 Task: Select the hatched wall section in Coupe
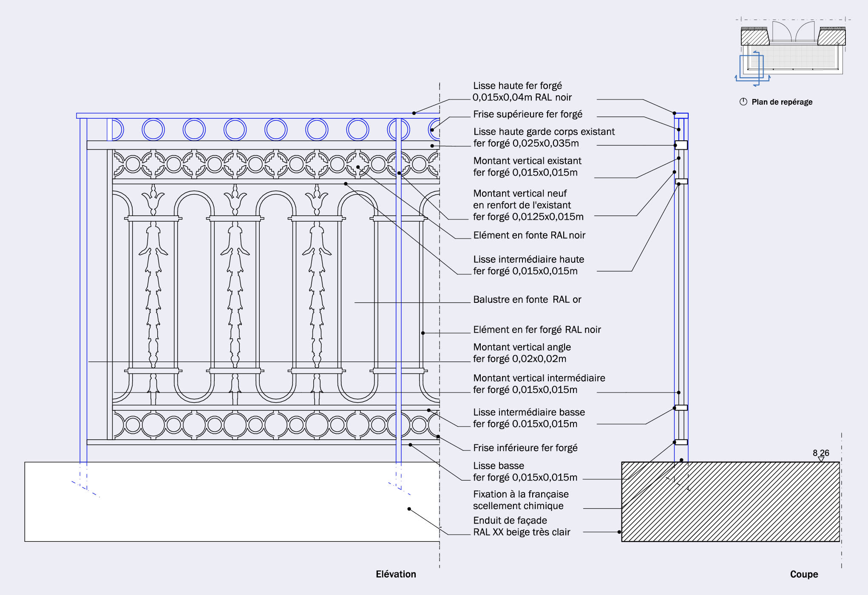pyautogui.click(x=730, y=502)
